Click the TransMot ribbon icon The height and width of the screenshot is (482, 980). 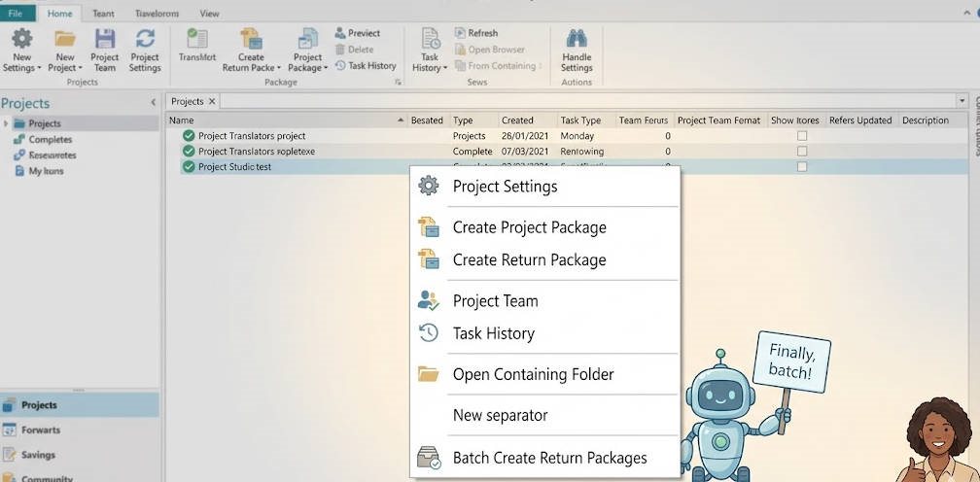click(x=196, y=39)
